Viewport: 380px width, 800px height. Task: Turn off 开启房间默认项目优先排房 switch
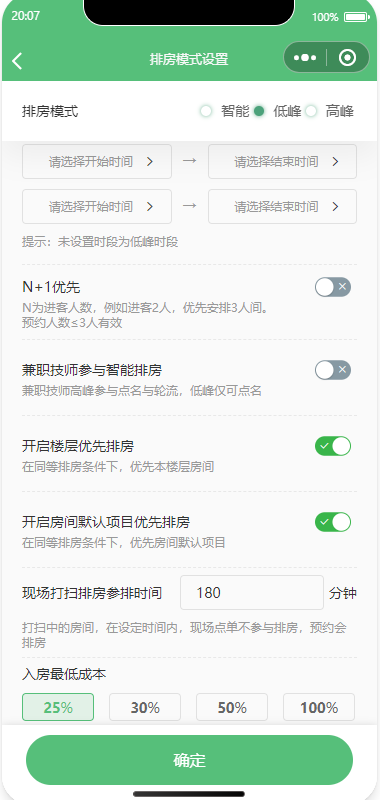[x=333, y=522]
